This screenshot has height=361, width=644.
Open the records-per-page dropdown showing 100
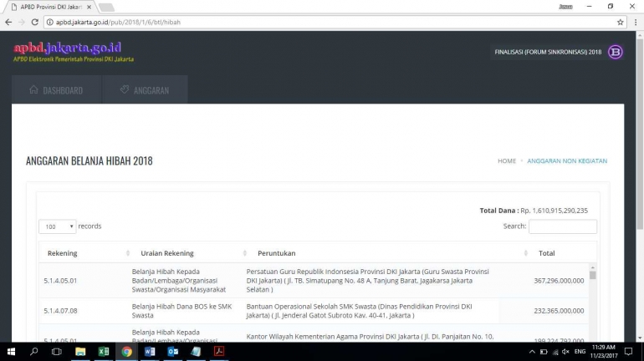(x=57, y=226)
